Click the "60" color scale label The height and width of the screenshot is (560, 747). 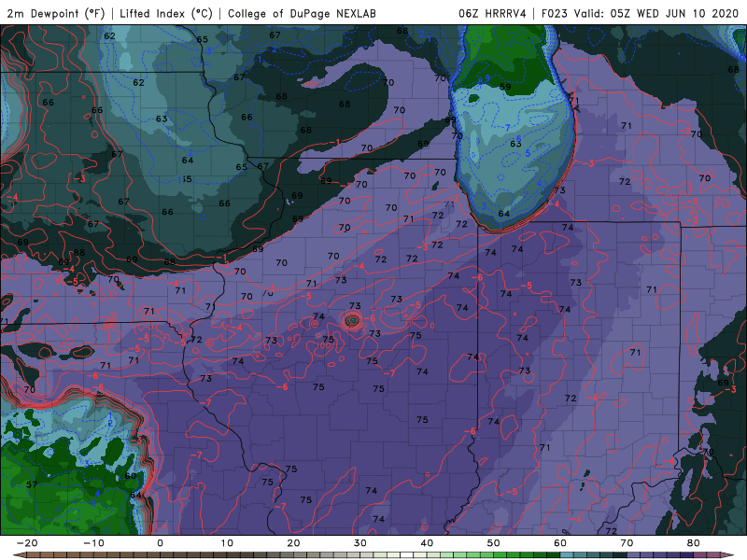560,543
